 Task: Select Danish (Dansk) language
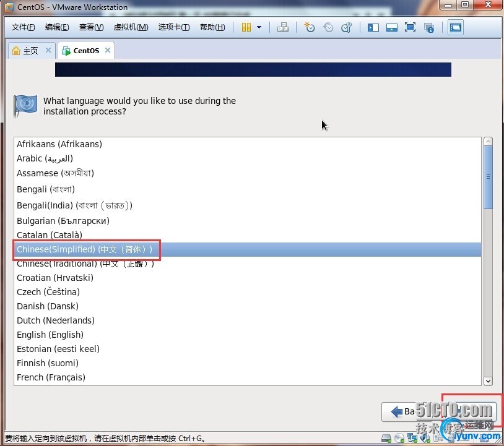[248, 306]
